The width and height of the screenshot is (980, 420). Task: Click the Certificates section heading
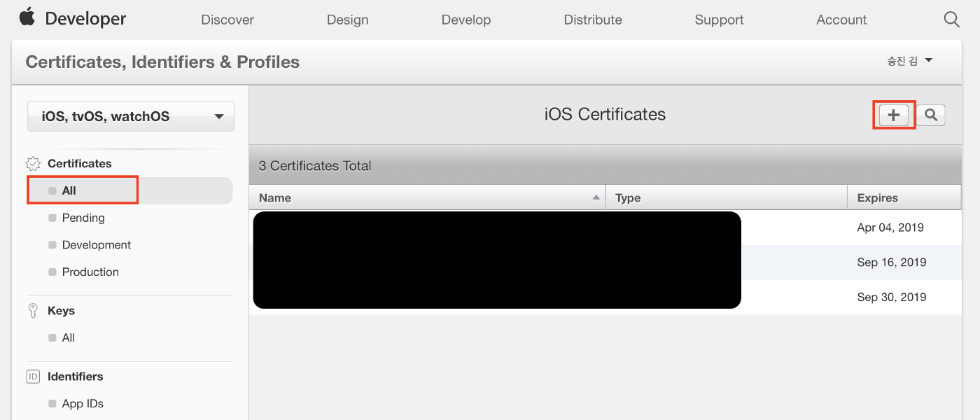tap(80, 163)
